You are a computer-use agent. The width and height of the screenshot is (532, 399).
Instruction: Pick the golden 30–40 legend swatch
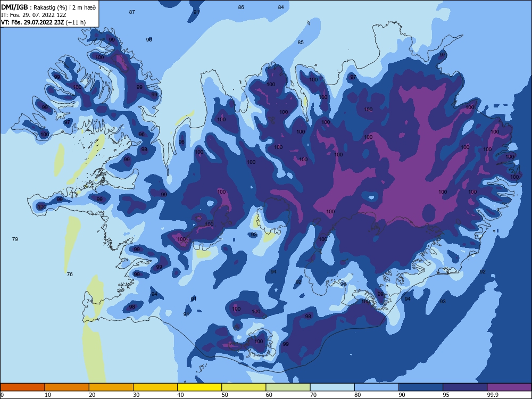pyautogui.click(x=155, y=387)
